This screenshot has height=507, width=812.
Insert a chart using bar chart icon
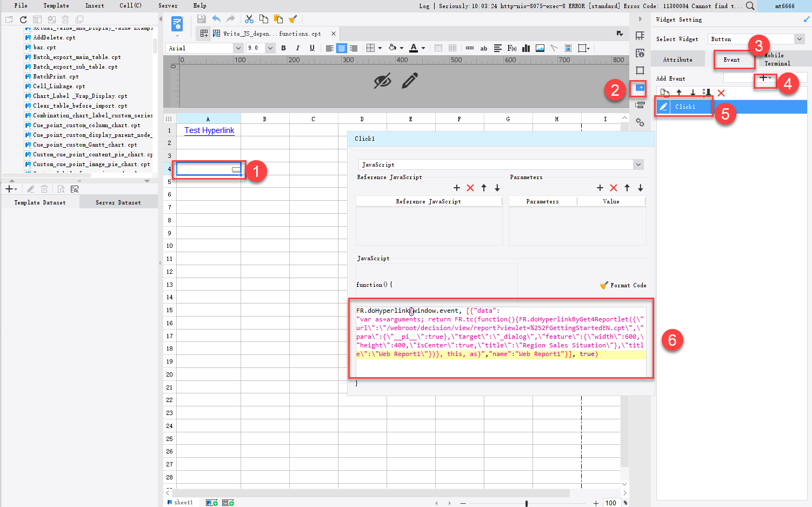tap(526, 48)
